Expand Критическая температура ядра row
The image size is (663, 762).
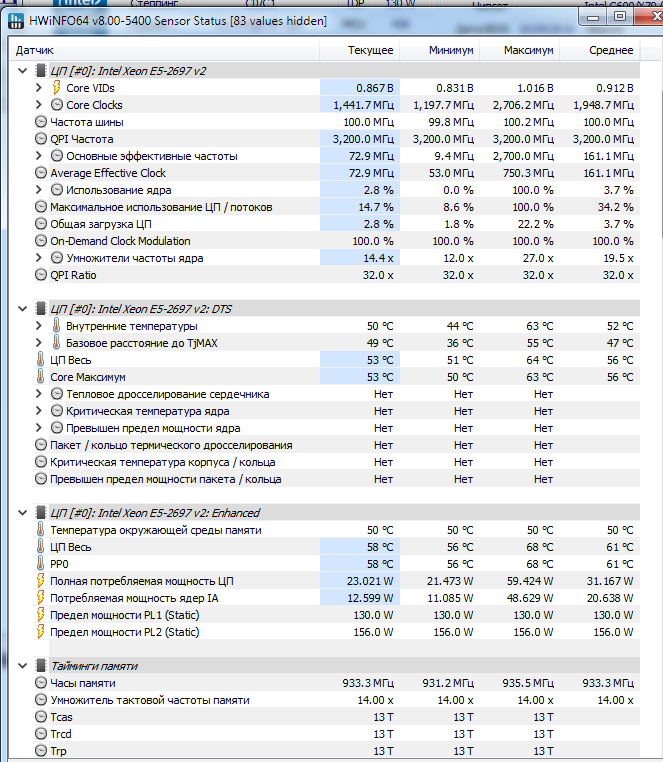tap(39, 411)
